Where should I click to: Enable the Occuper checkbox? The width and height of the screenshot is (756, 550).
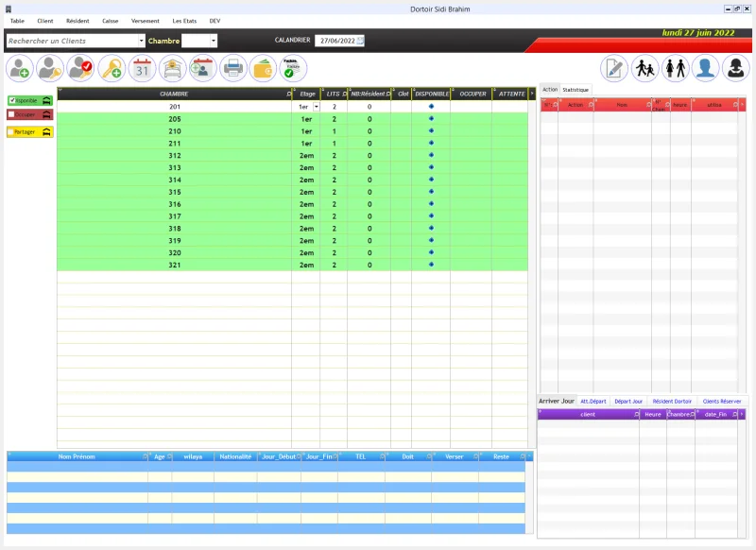click(12, 114)
